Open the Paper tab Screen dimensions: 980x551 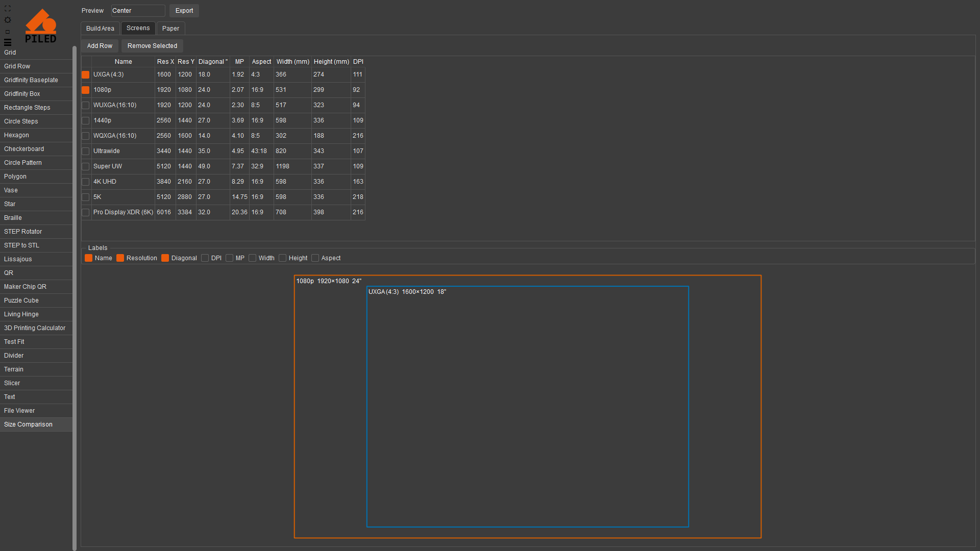[x=170, y=29]
